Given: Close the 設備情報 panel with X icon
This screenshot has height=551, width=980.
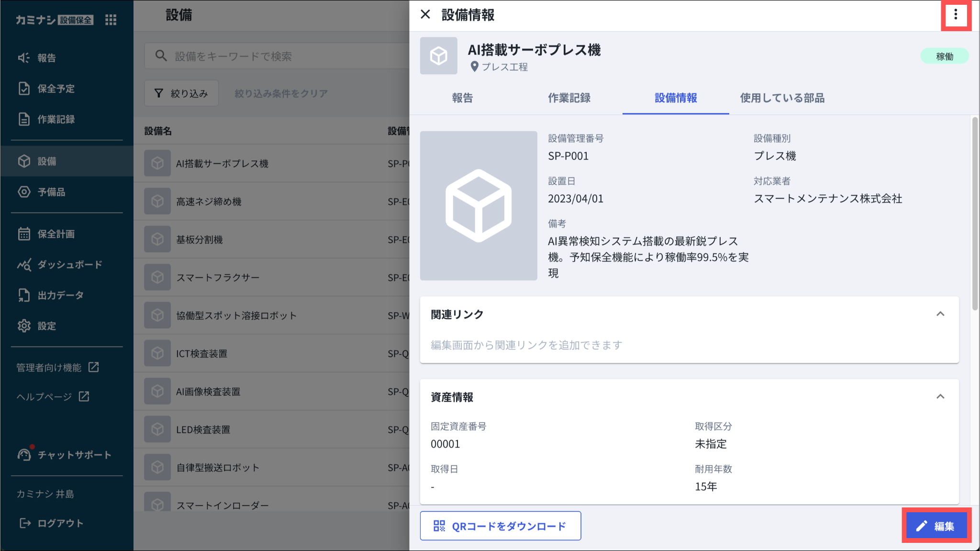Looking at the screenshot, I should pos(425,15).
